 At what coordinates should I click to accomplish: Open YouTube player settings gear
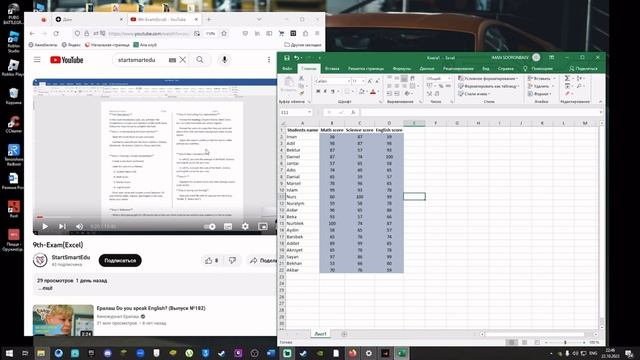coord(245,226)
